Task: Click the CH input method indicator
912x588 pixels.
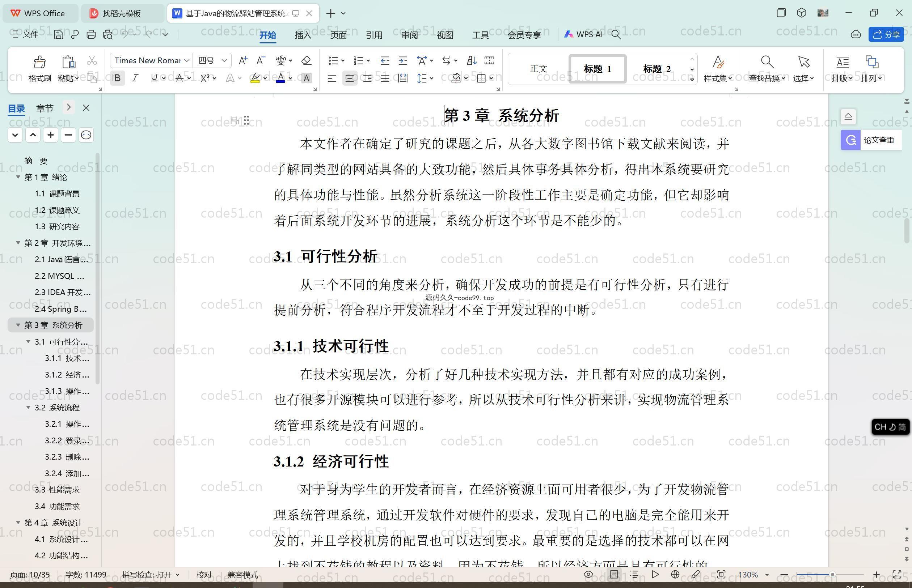Action: (x=890, y=427)
